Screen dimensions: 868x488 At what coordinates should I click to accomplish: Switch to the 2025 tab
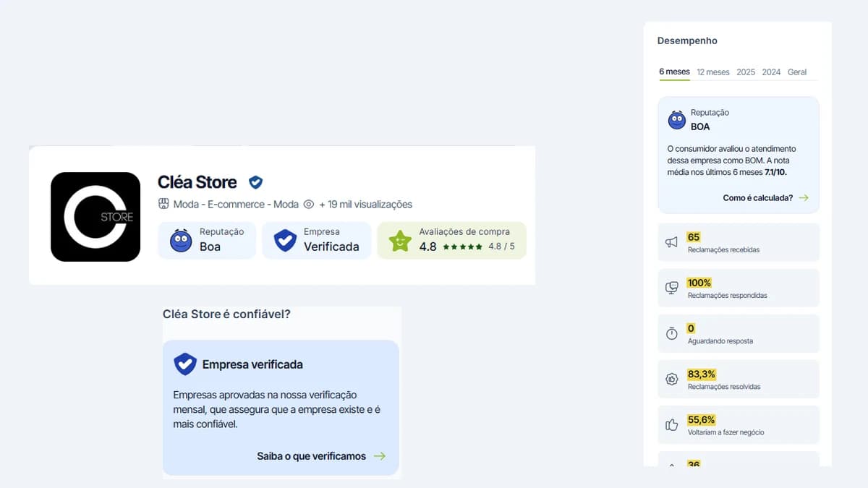746,72
